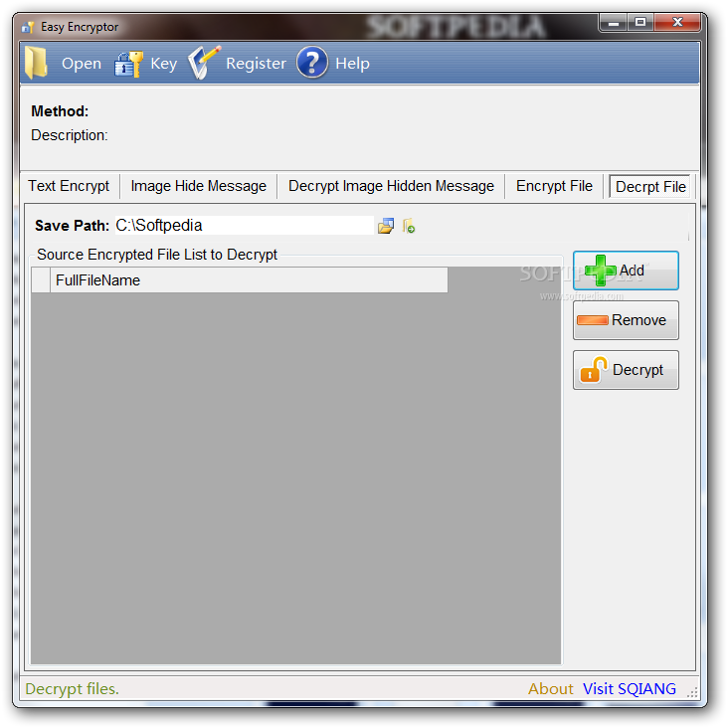Click the Register toolbar label
Image resolution: width=728 pixels, height=728 pixels.
[256, 63]
